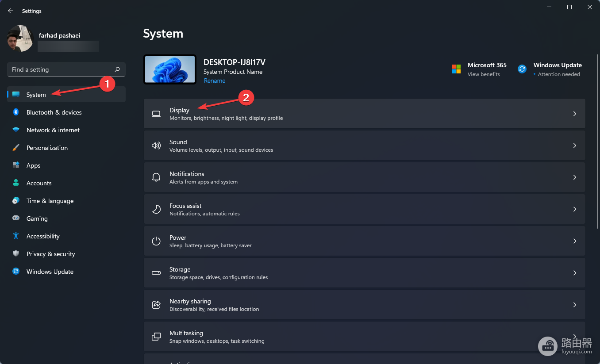
Task: Expand the Power settings chevron
Action: pyautogui.click(x=575, y=241)
